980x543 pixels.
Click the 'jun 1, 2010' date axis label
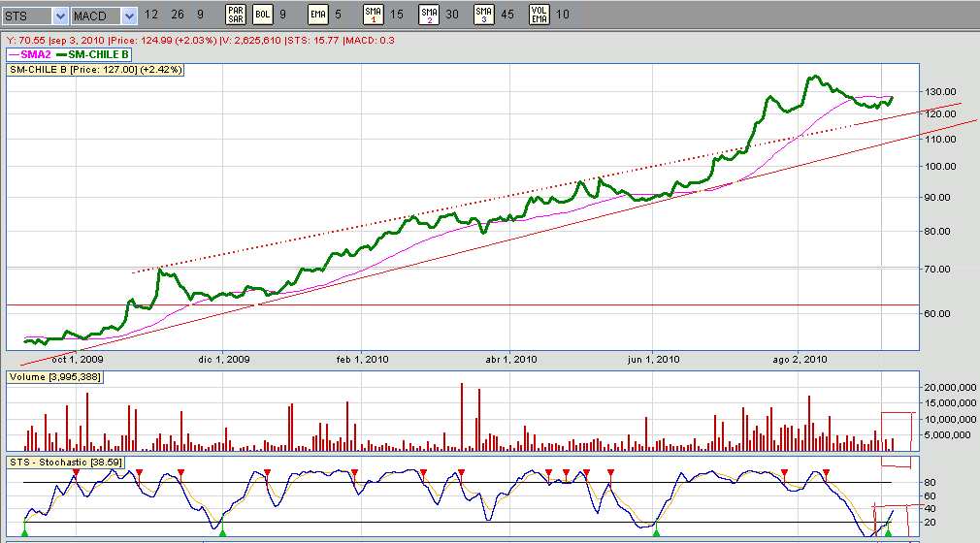[653, 359]
